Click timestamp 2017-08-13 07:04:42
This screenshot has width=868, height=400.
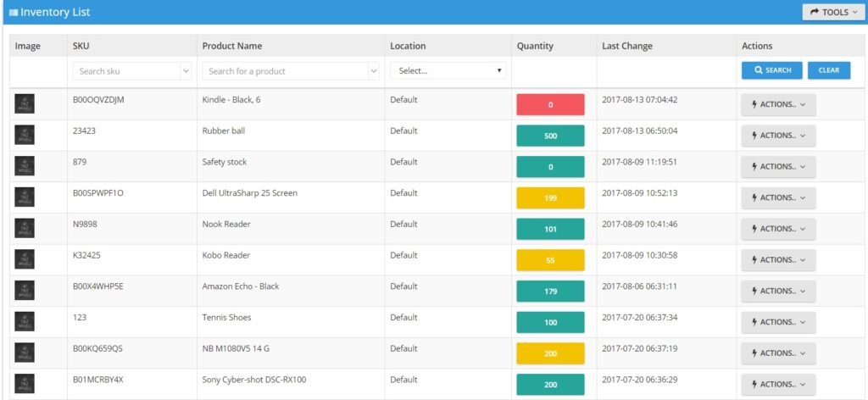point(639,100)
